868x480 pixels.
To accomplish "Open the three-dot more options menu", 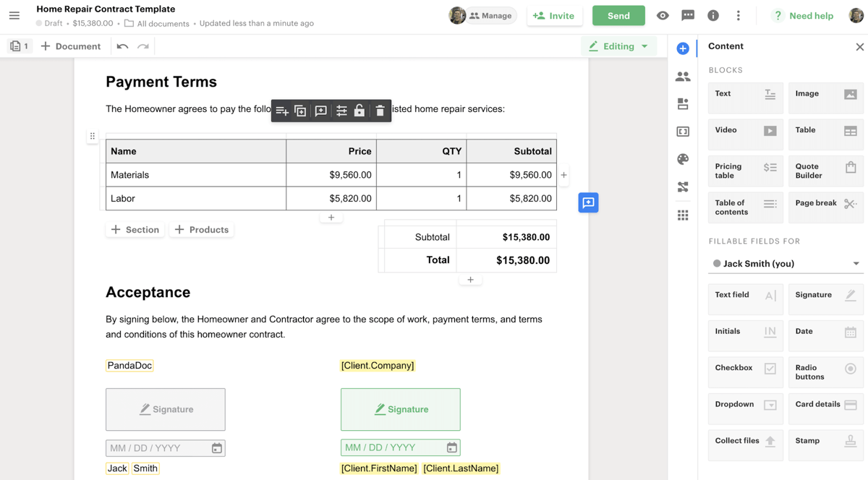I will point(739,16).
